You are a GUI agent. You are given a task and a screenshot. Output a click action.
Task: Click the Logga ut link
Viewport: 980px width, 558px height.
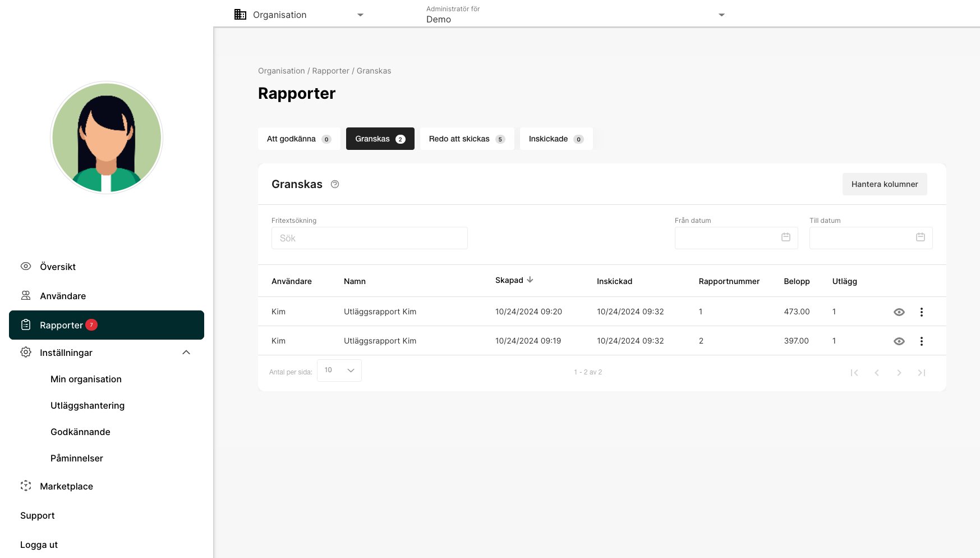click(x=39, y=545)
